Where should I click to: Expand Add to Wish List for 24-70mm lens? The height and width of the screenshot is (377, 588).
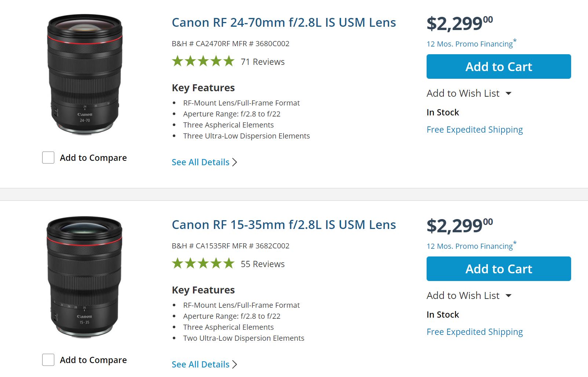click(508, 93)
